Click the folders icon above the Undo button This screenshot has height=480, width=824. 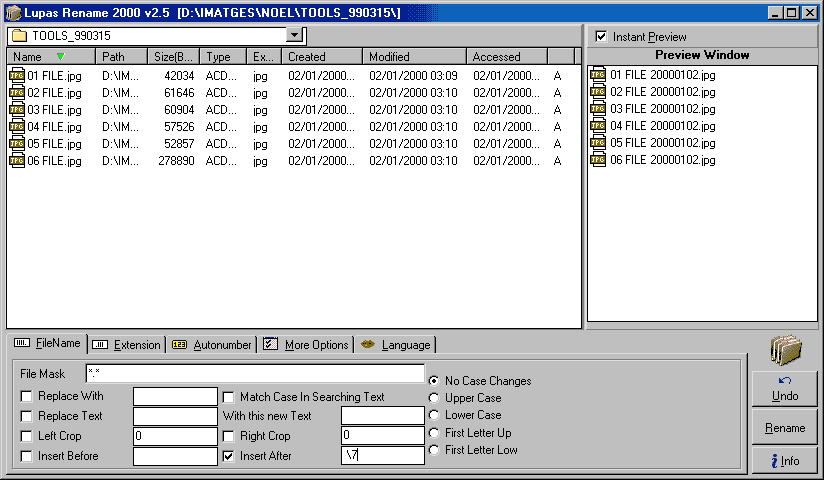[x=786, y=350]
